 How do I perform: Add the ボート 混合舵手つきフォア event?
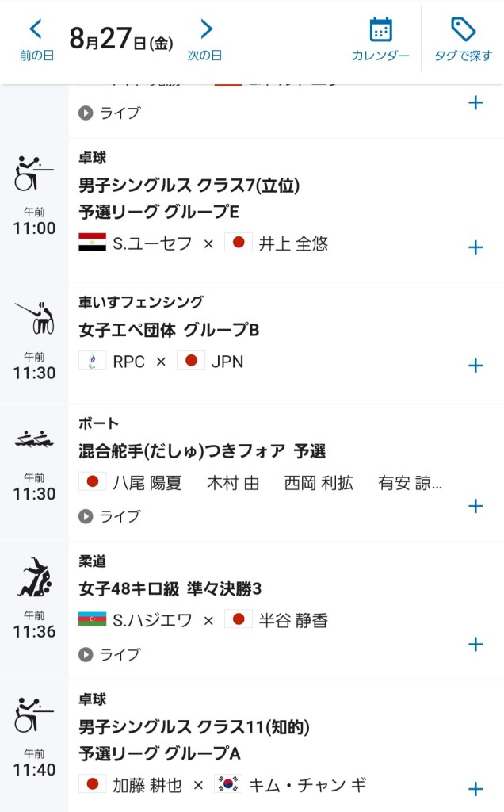pos(475,505)
